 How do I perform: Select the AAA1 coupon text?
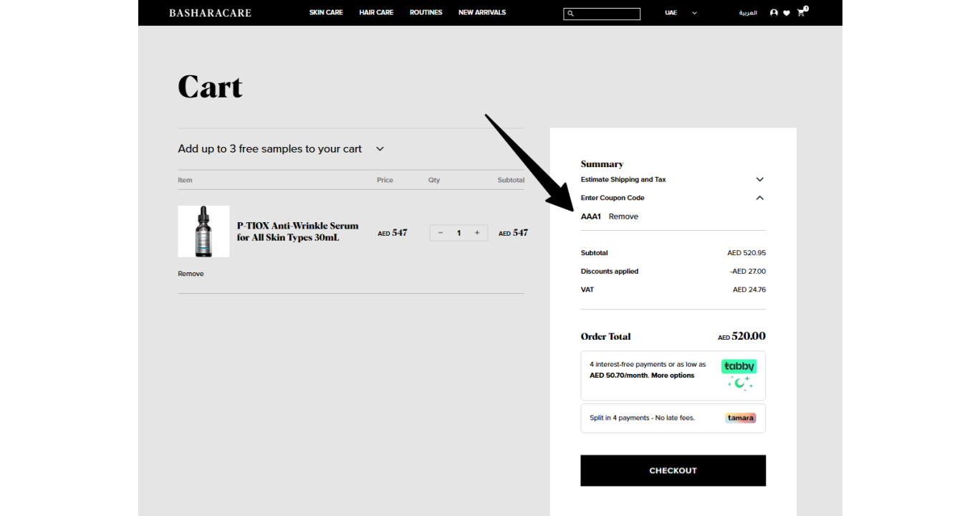point(591,216)
